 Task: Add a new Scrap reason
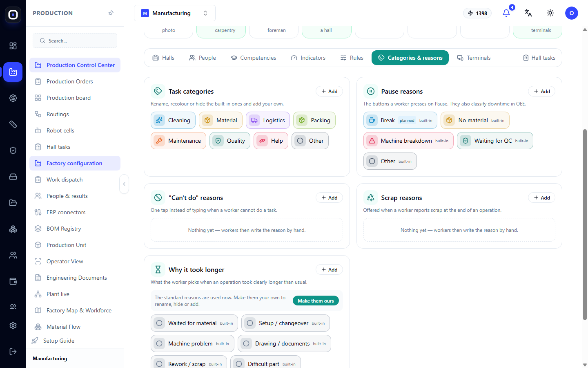click(x=542, y=197)
